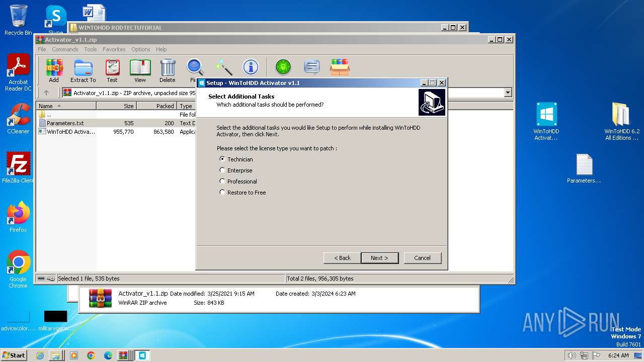The image size is (644, 362).
Task: Open Firefox desktop shortcut
Action: point(18,217)
